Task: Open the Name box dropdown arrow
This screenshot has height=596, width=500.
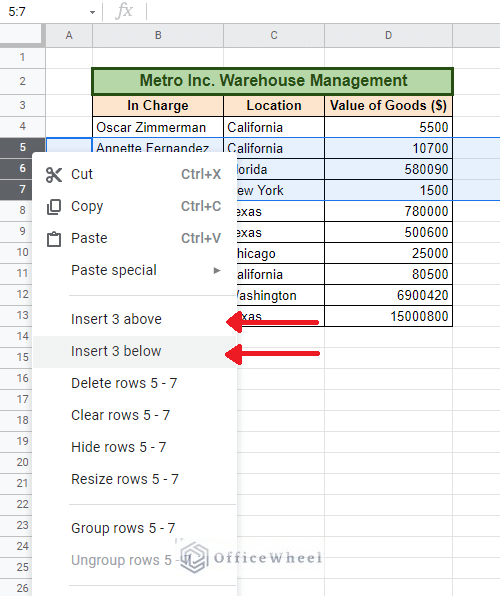Action: tap(92, 12)
